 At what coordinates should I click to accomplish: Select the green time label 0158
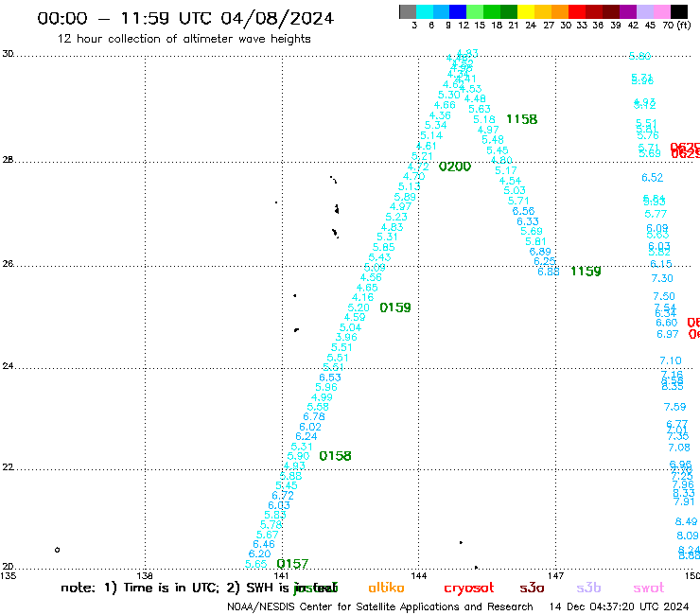point(335,456)
